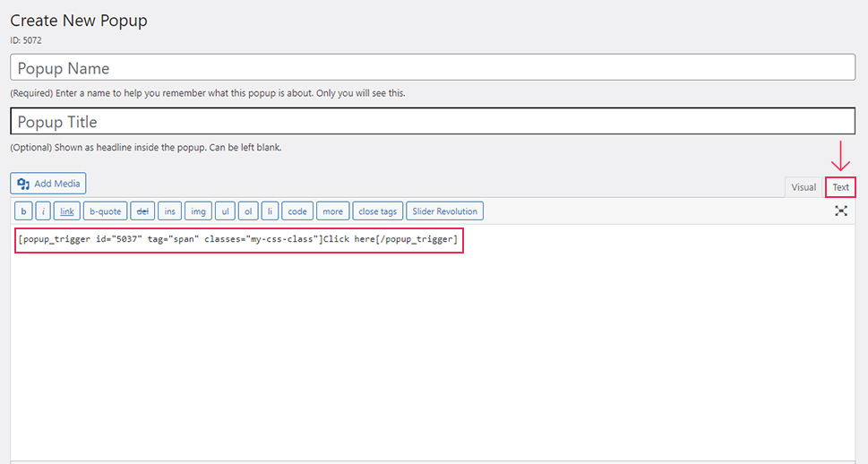Viewport: 868px width, 464px height.
Task: Toggle fullscreen distraction-free editor icon
Action: [x=841, y=211]
